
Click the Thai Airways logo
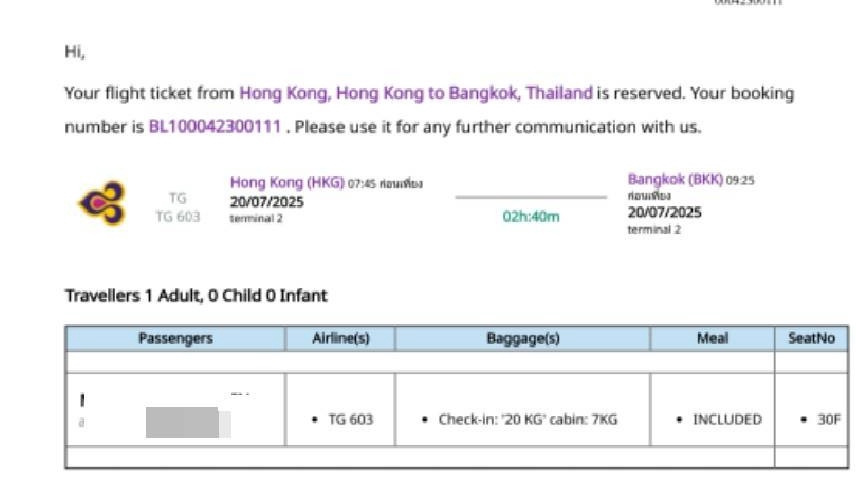(x=102, y=203)
